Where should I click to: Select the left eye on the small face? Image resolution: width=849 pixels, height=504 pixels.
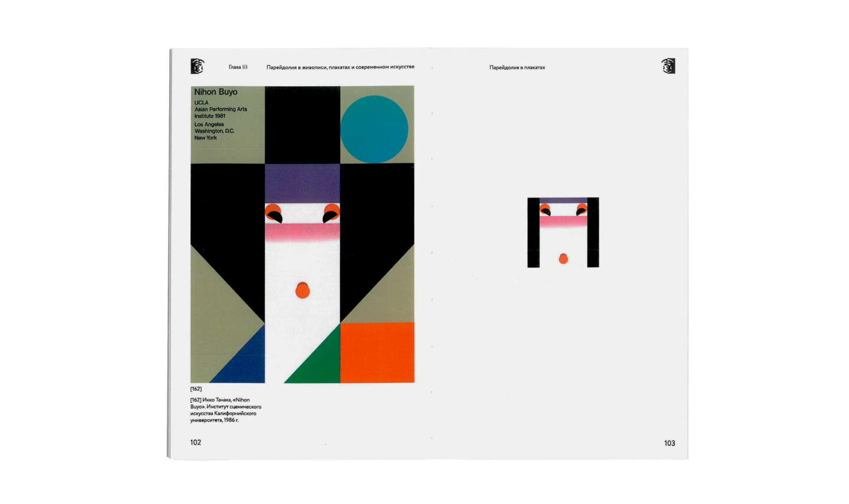click(545, 210)
